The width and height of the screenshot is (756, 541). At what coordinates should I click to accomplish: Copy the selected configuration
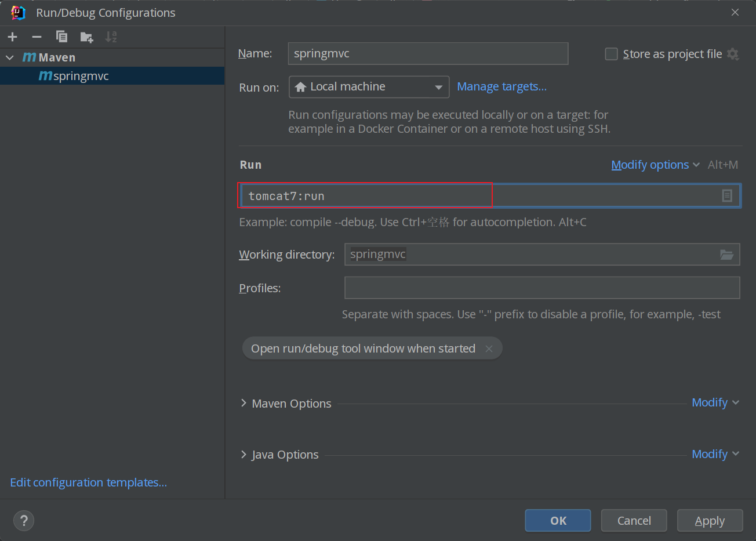pos(61,37)
